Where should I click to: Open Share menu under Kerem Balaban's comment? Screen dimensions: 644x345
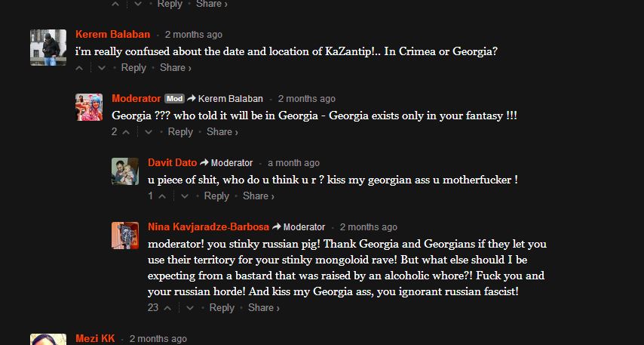coord(175,68)
